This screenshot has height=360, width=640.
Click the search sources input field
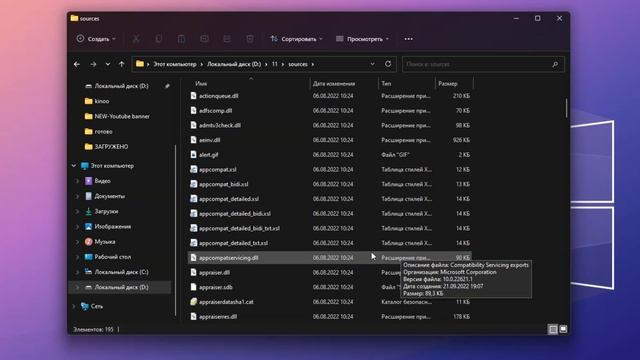pyautogui.click(x=483, y=64)
